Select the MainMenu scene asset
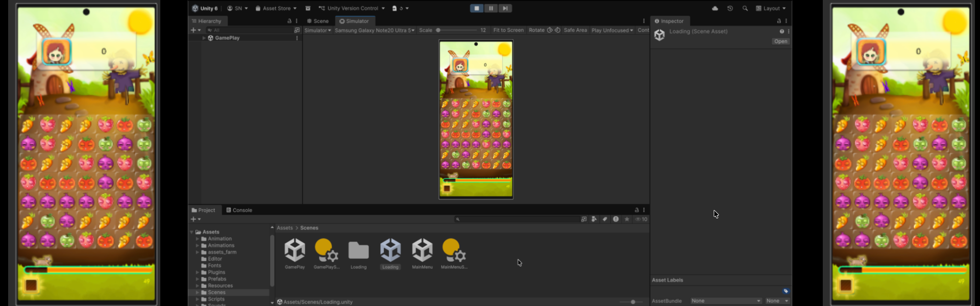This screenshot has width=980, height=306. (x=422, y=253)
